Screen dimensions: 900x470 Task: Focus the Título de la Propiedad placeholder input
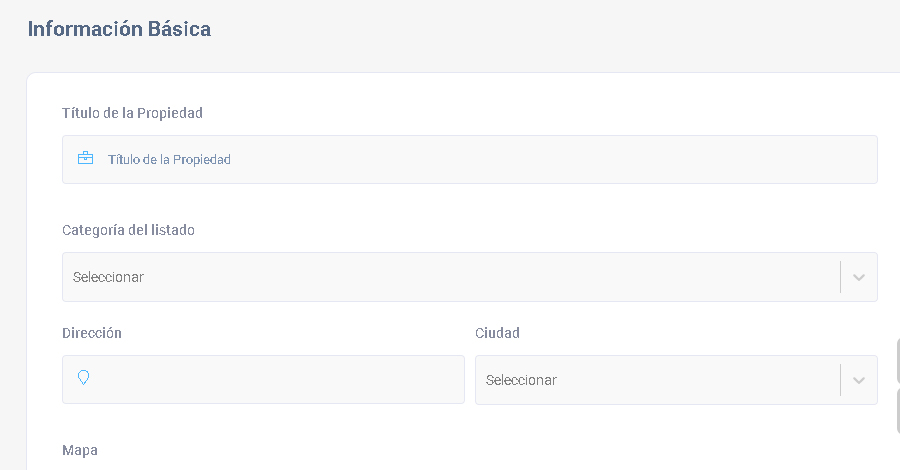(x=470, y=160)
